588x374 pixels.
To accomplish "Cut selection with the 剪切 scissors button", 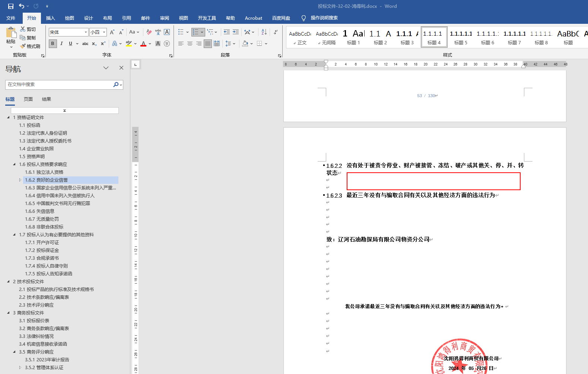I will 28,29.
